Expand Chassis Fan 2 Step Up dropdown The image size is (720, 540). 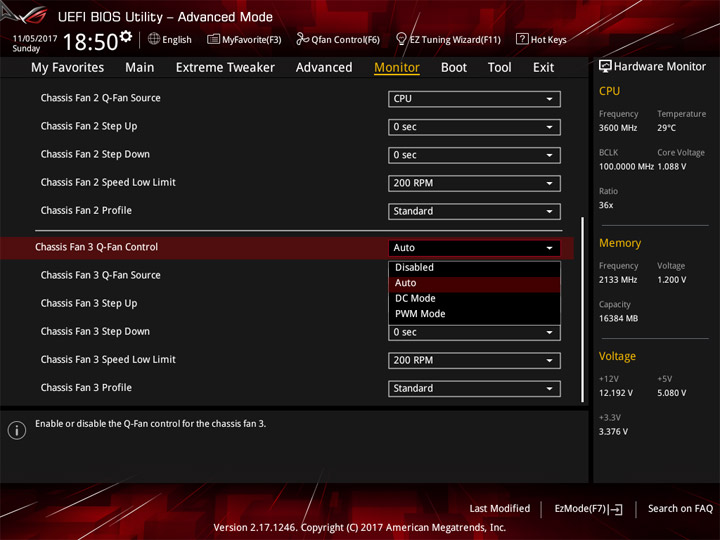[x=474, y=127]
